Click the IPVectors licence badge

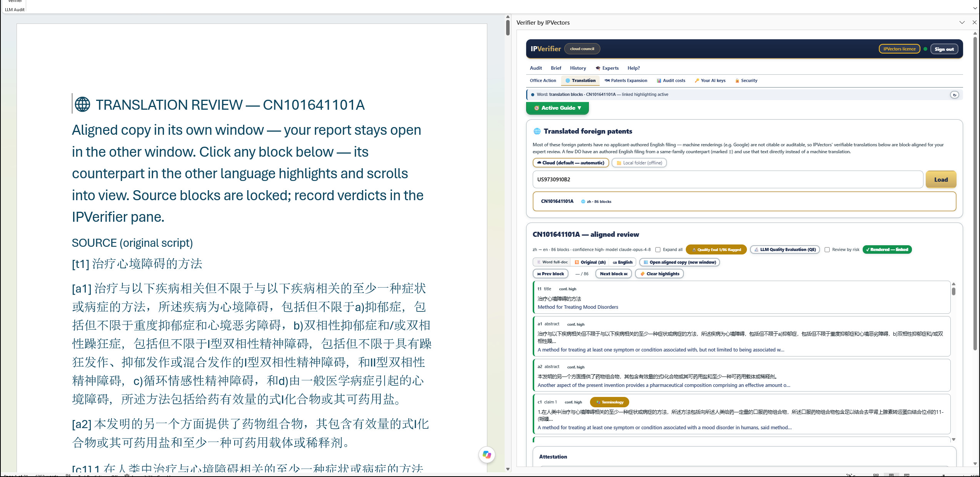click(899, 49)
